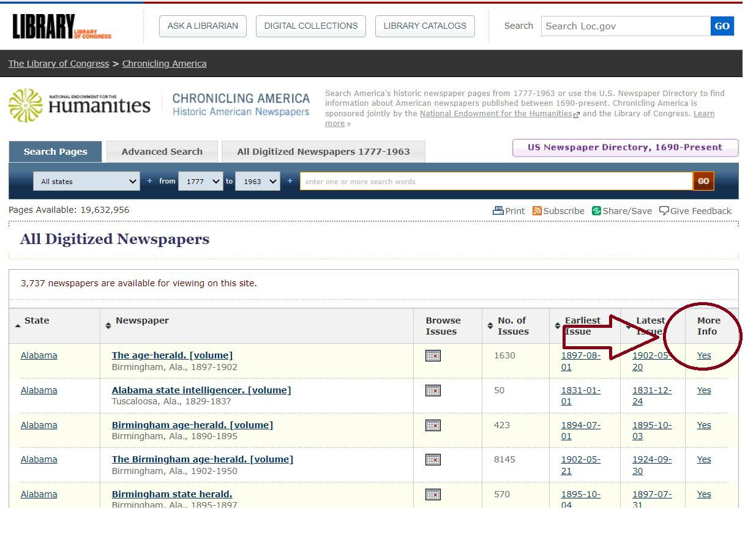This screenshot has width=756, height=537.
Task: Click the blue GO button for Loc.gov search
Action: 722,26
